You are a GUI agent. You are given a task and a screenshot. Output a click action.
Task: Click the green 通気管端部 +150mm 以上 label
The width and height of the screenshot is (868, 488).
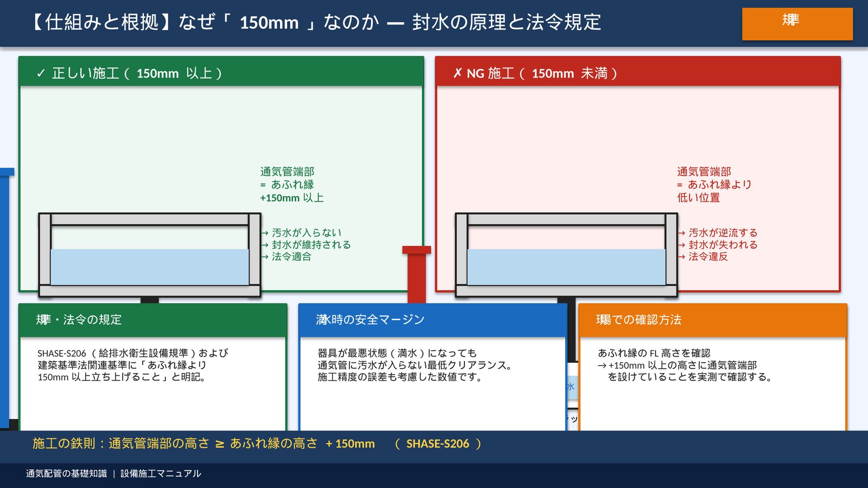pyautogui.click(x=291, y=185)
